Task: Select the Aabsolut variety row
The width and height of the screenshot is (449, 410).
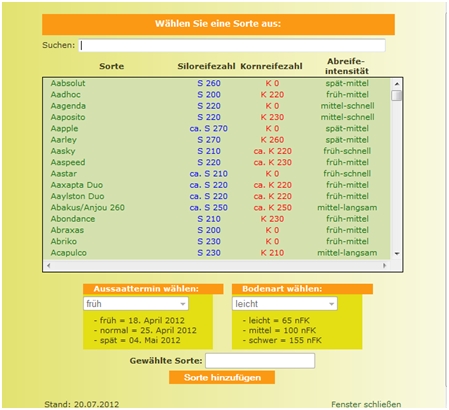Action: (x=217, y=83)
